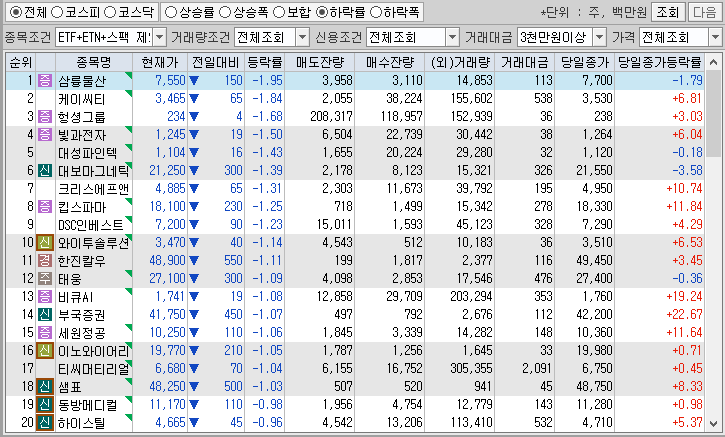Choose the 상승률 sort option

(x=171, y=12)
